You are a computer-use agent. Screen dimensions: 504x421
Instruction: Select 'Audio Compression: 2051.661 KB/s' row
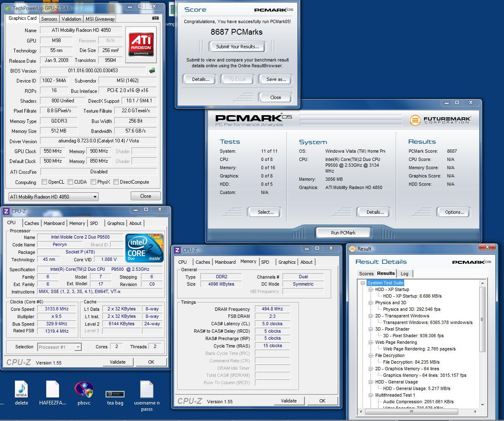click(x=418, y=402)
